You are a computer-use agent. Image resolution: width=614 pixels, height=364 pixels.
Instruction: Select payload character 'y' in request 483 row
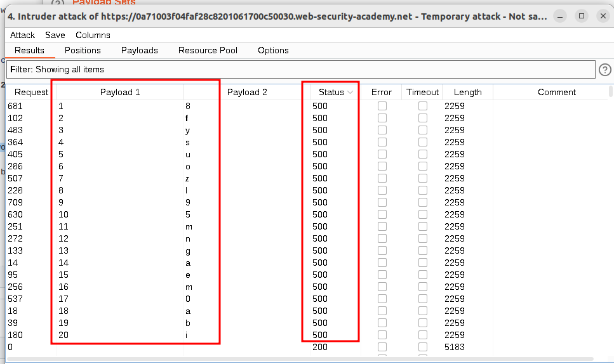[x=187, y=131]
